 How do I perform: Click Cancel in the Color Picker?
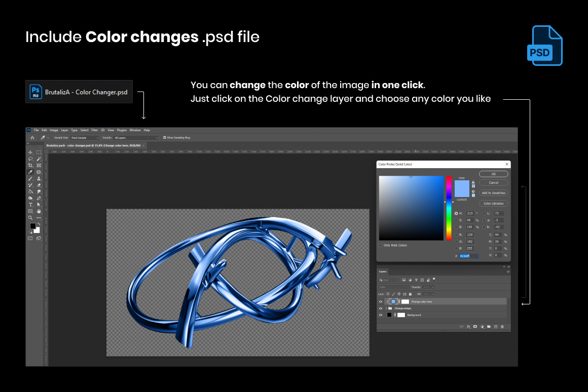(x=494, y=182)
